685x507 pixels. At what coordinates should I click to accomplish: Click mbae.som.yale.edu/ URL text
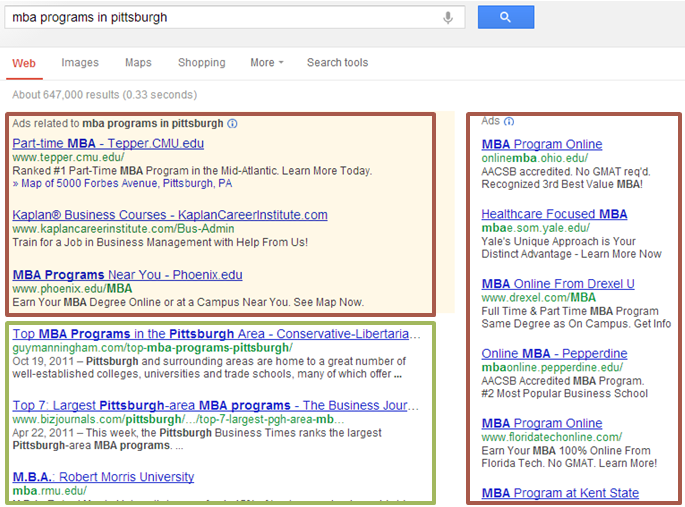(x=536, y=228)
